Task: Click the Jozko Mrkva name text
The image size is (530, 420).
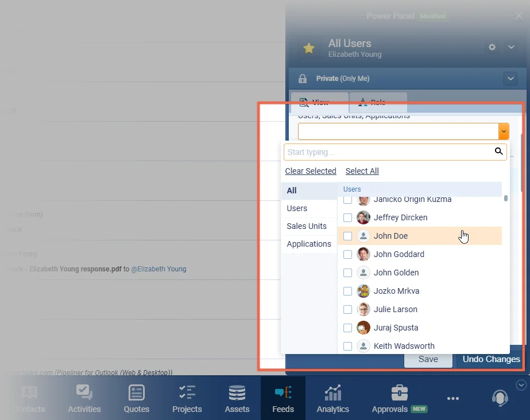Action: (396, 291)
